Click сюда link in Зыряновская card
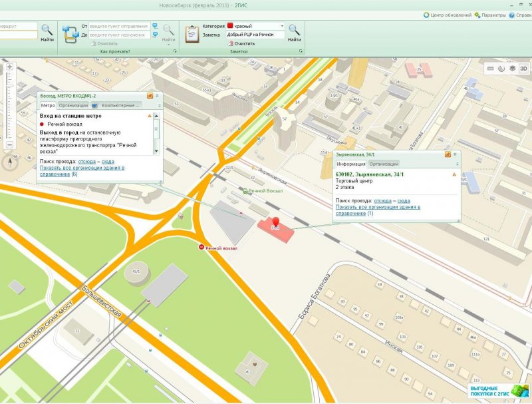This screenshot has width=532, height=404. pyautogui.click(x=404, y=201)
